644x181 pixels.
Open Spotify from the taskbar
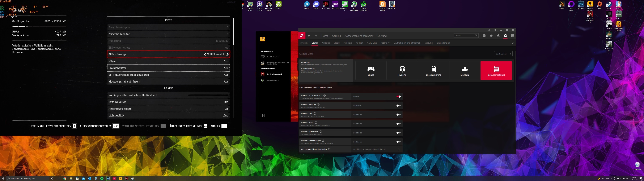(102, 178)
